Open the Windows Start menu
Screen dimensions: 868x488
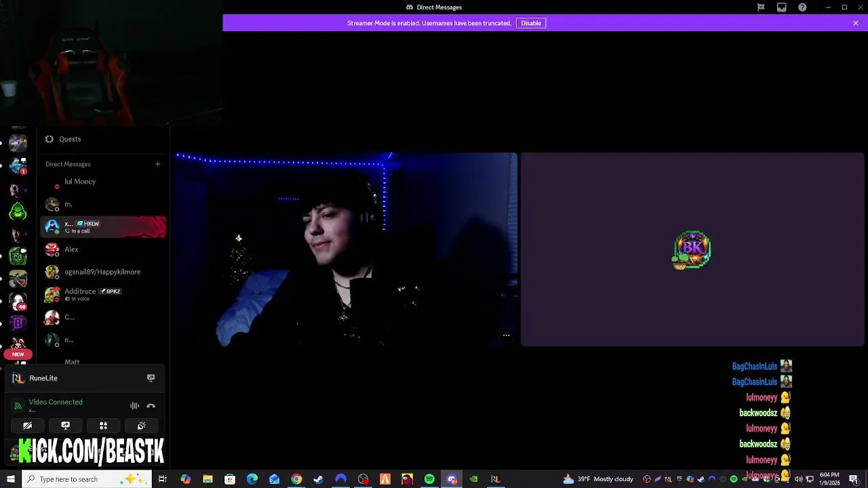click(10, 479)
